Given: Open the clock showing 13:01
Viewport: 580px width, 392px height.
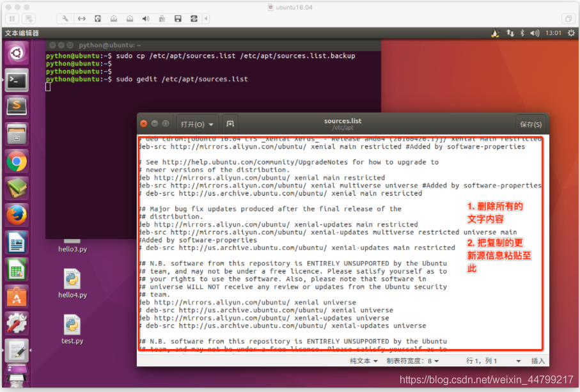Looking at the screenshot, I should [x=553, y=33].
